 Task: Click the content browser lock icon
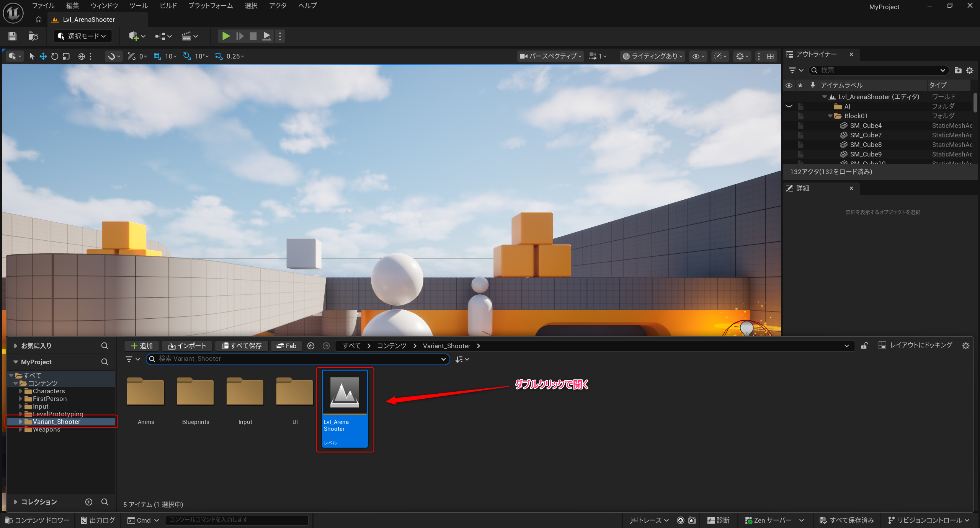[x=864, y=346]
